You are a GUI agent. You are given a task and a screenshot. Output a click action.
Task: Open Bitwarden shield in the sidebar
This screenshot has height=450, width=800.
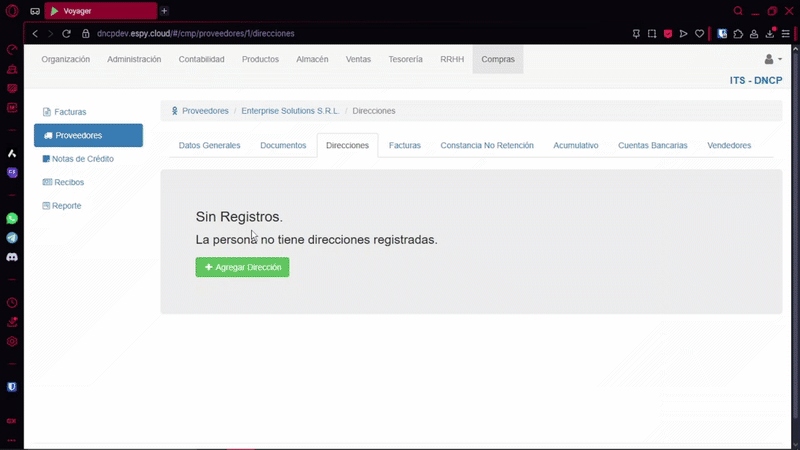[12, 387]
